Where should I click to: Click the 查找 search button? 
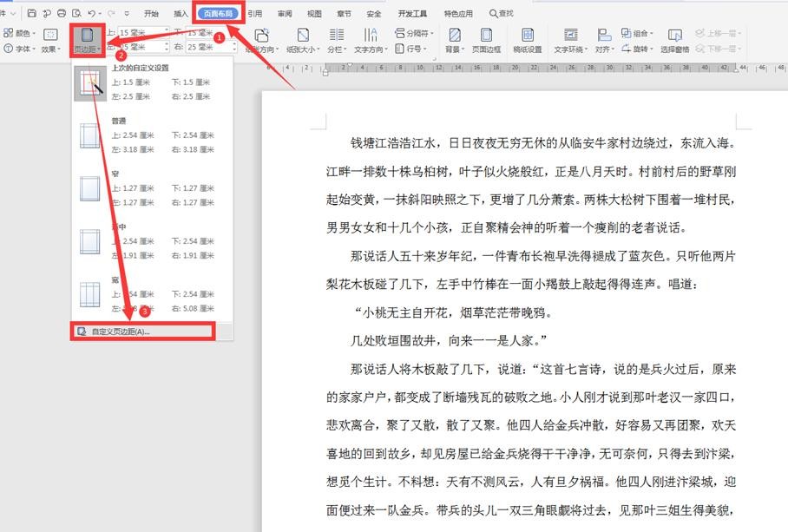(x=502, y=14)
